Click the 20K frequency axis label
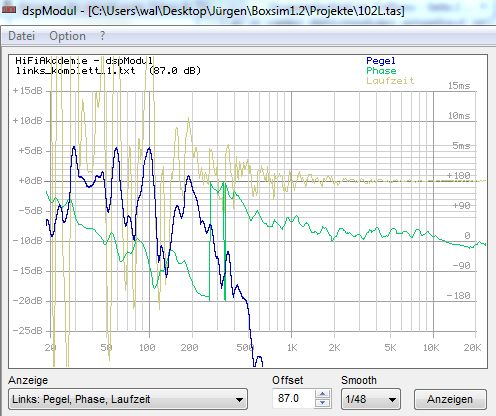Screen dimensions: 496x416 point(472,348)
